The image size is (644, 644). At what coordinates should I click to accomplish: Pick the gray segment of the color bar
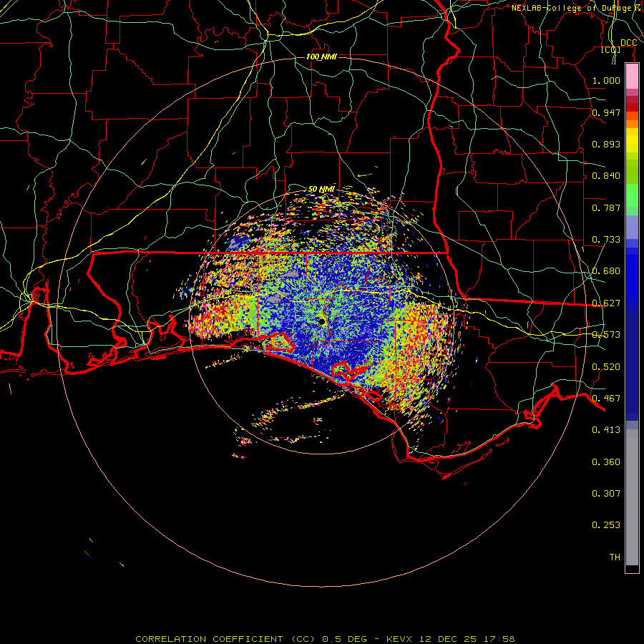pyautogui.click(x=632, y=497)
